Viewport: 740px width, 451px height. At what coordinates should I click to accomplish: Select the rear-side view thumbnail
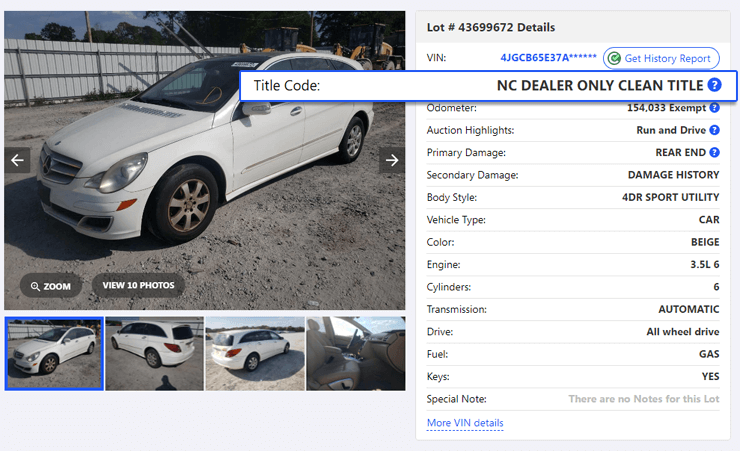pyautogui.click(x=154, y=354)
